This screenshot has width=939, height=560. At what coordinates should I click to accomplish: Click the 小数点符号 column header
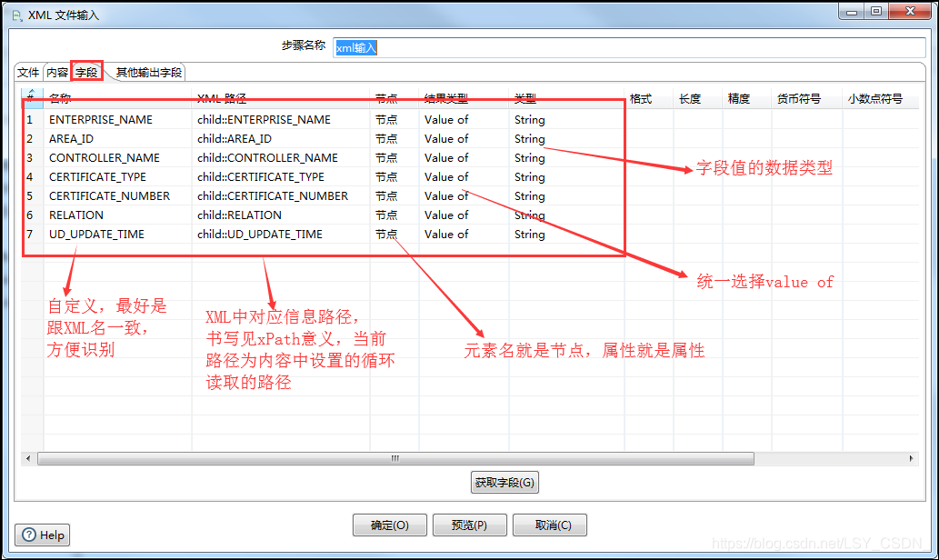tap(880, 99)
